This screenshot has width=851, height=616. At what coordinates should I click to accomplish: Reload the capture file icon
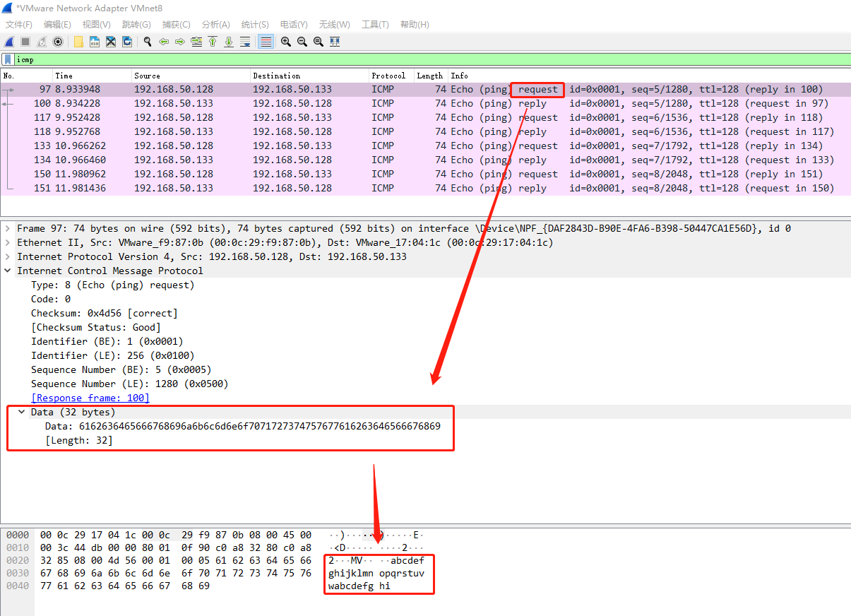[x=127, y=42]
